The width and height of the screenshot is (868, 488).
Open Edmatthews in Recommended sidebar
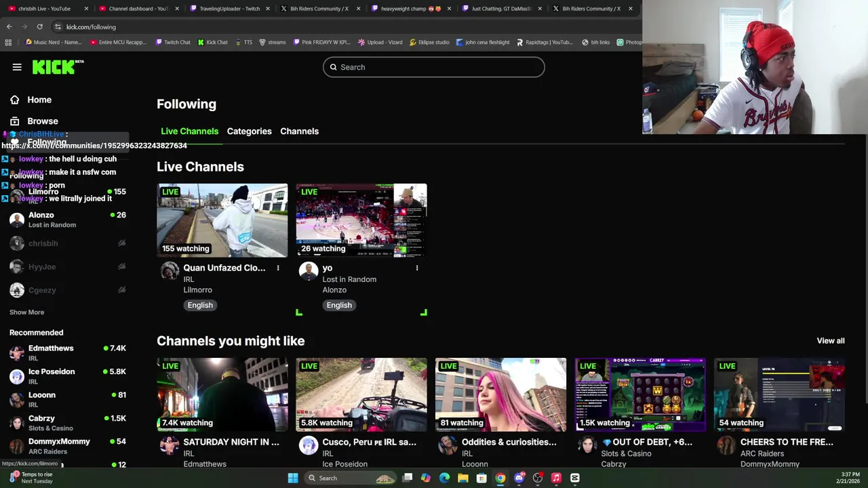(68, 352)
